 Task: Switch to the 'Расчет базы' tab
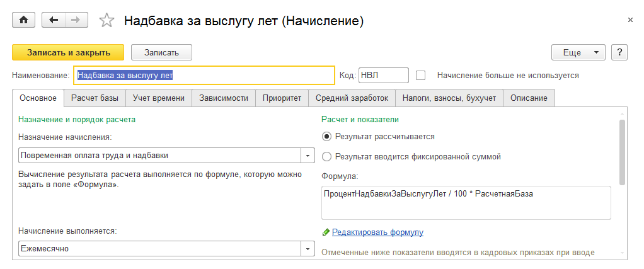95,98
